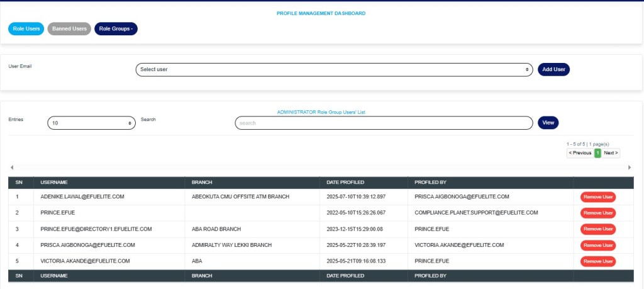The width and height of the screenshot is (644, 289).
Task: Remove user VICTORIA.AKANDE@EFUELITE.COM
Action: 597,261
